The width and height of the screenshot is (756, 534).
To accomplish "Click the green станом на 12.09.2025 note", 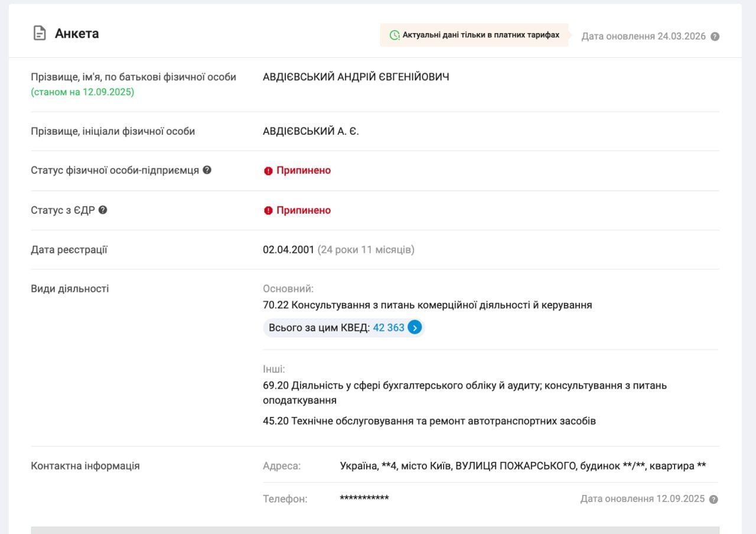I will [83, 92].
